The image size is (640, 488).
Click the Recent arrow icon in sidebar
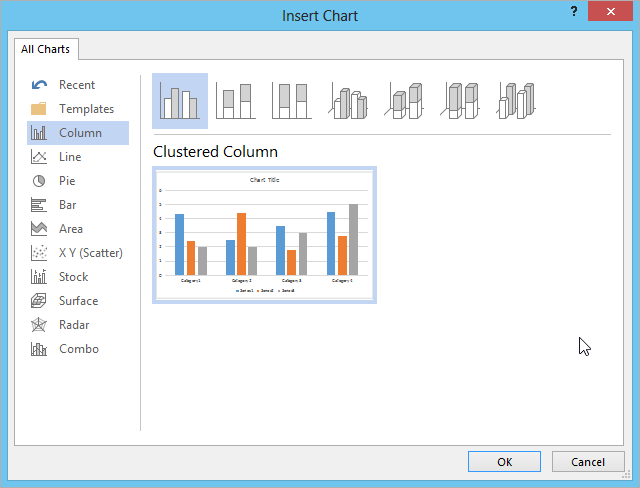coord(39,85)
